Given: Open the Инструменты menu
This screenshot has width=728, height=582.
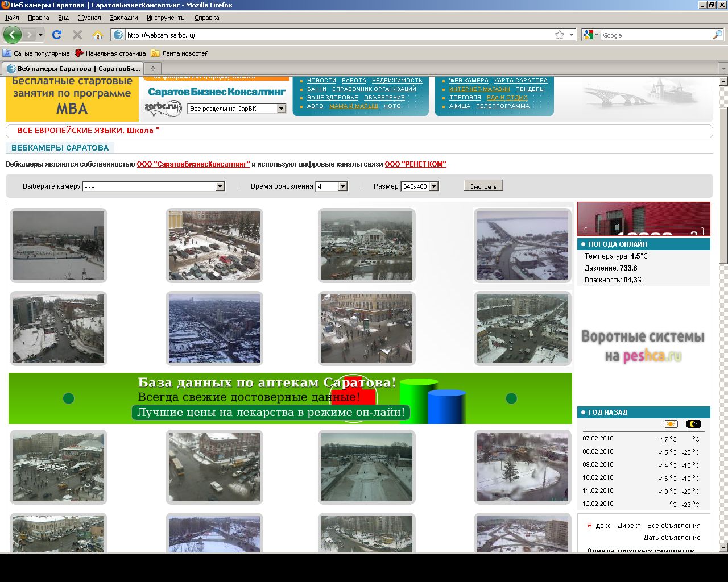Looking at the screenshot, I should (x=166, y=18).
